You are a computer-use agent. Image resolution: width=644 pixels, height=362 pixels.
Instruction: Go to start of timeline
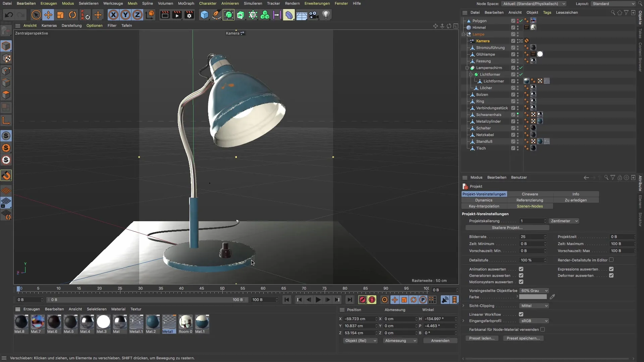pyautogui.click(x=287, y=300)
